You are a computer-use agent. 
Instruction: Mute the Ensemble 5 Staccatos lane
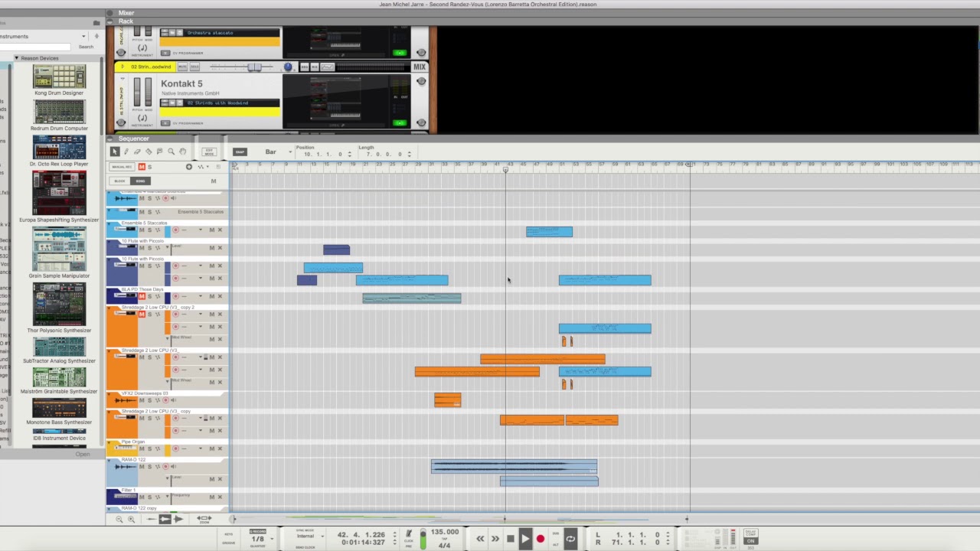coord(212,230)
